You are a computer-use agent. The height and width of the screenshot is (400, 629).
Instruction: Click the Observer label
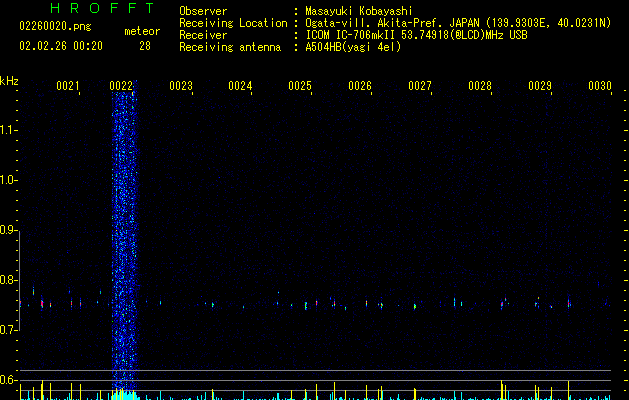pyautogui.click(x=203, y=11)
